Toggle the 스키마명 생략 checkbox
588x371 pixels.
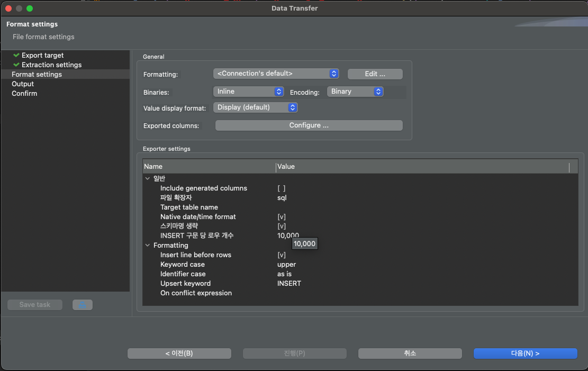click(x=281, y=226)
